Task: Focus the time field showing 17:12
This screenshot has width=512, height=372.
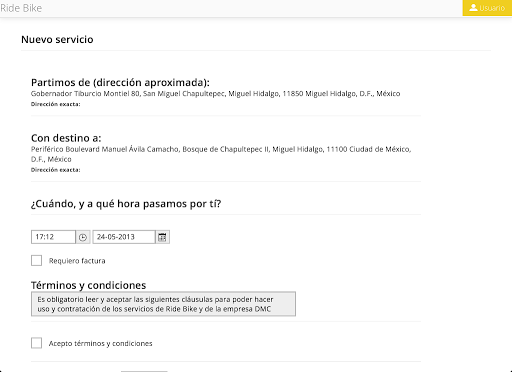Action: point(53,237)
